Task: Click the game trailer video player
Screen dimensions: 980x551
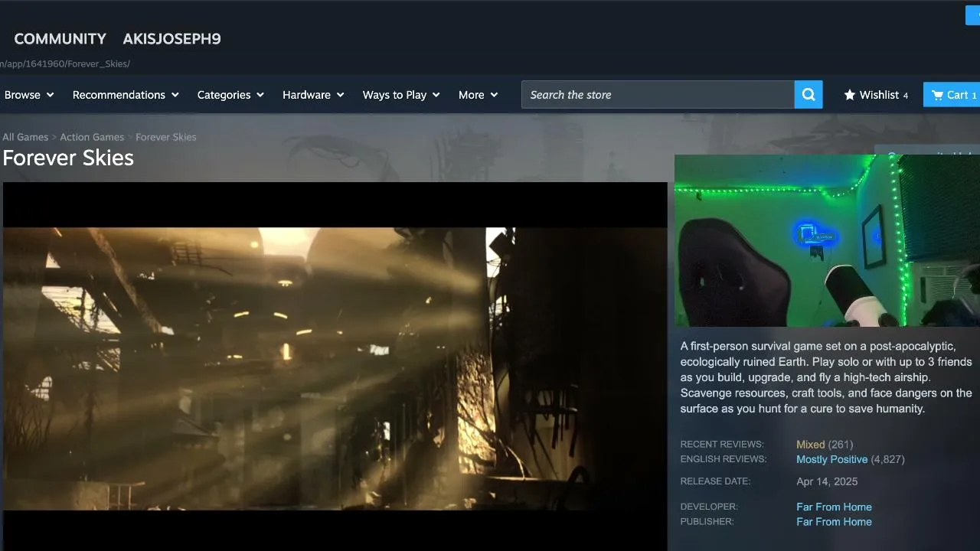Action: (x=335, y=367)
